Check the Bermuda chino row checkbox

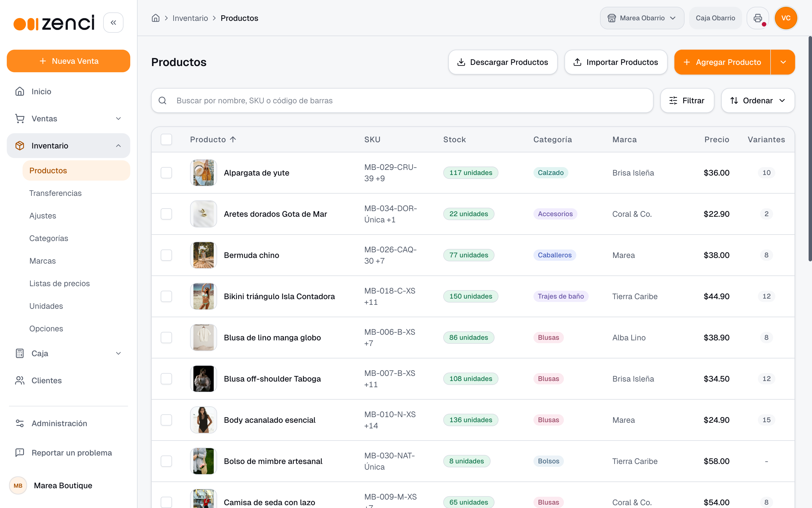pyautogui.click(x=166, y=255)
